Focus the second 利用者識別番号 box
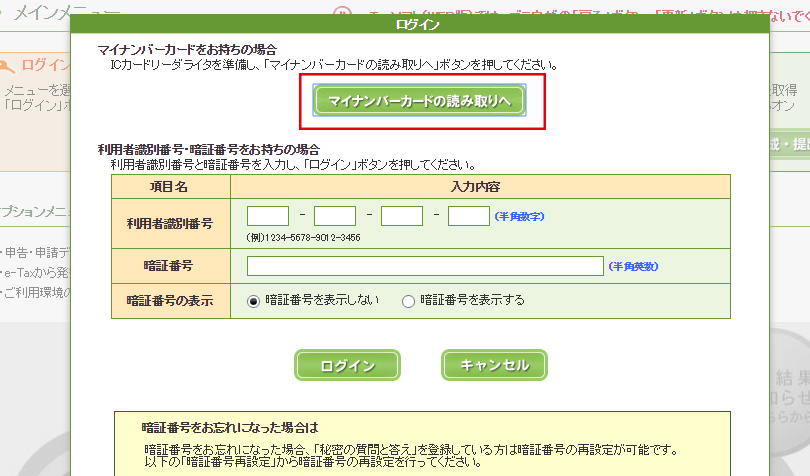 335,216
